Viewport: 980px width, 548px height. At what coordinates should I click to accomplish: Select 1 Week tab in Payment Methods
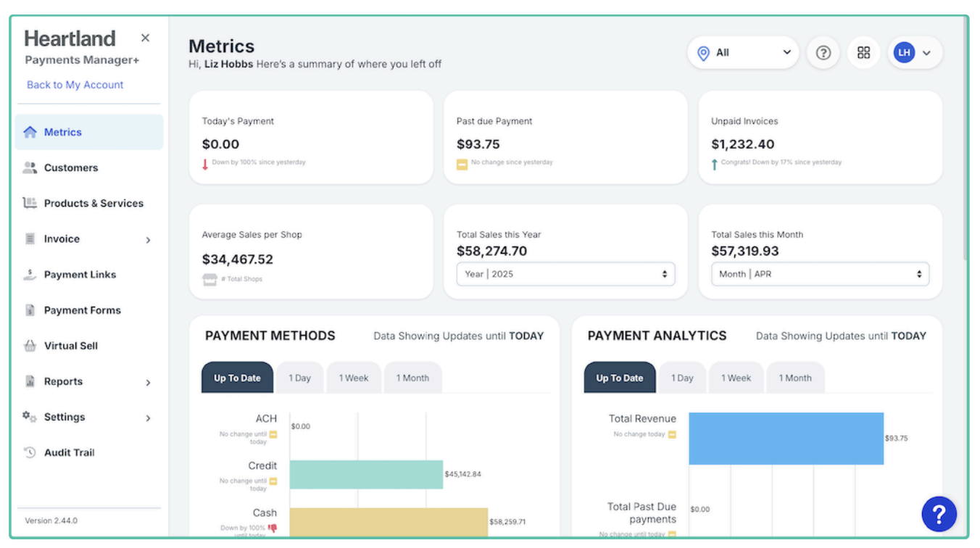coord(354,378)
